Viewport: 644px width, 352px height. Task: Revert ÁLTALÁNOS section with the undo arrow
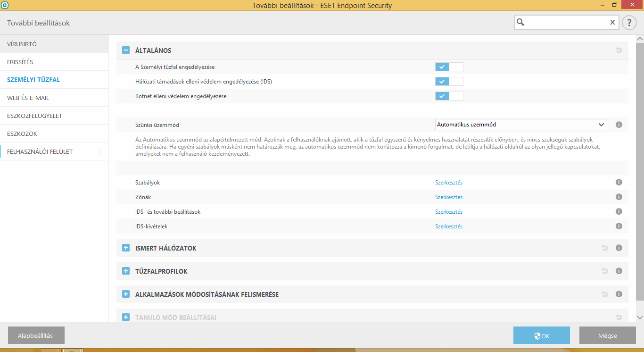click(x=619, y=50)
